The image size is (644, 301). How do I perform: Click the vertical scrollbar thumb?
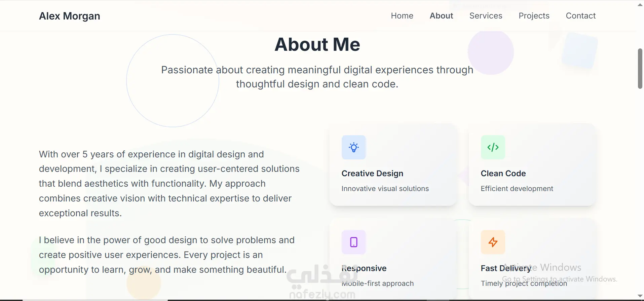640,69
